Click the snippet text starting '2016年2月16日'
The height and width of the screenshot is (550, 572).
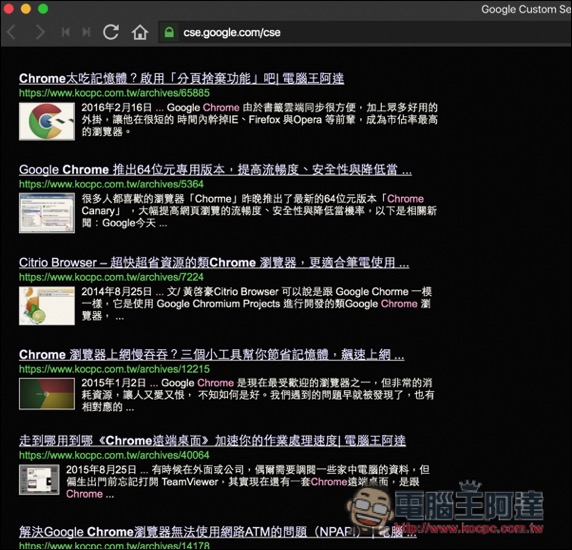click(259, 119)
